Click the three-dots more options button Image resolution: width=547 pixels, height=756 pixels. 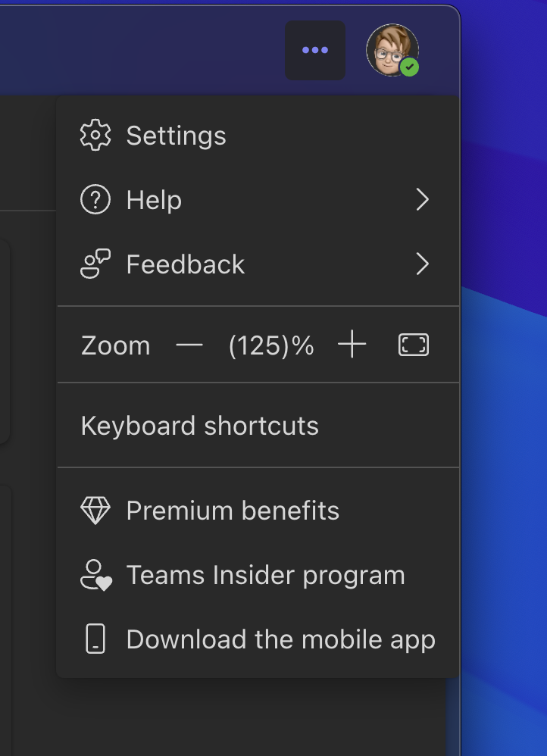click(x=315, y=50)
